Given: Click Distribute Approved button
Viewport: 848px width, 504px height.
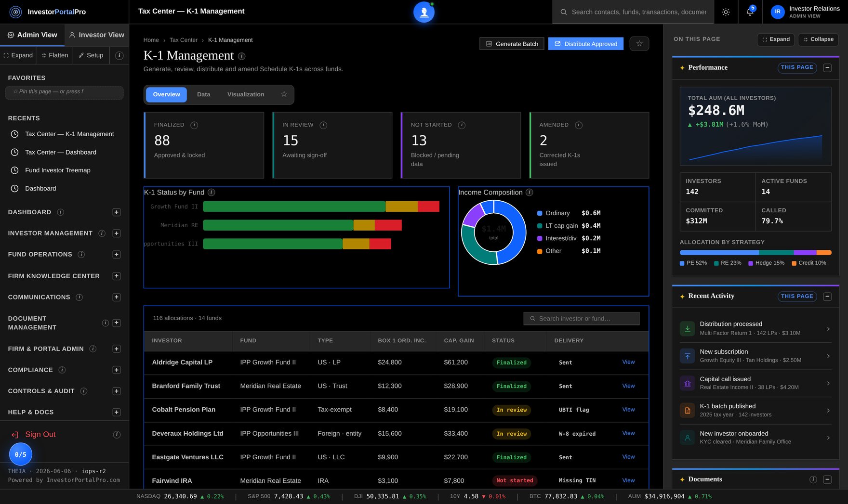Looking at the screenshot, I should tap(586, 44).
